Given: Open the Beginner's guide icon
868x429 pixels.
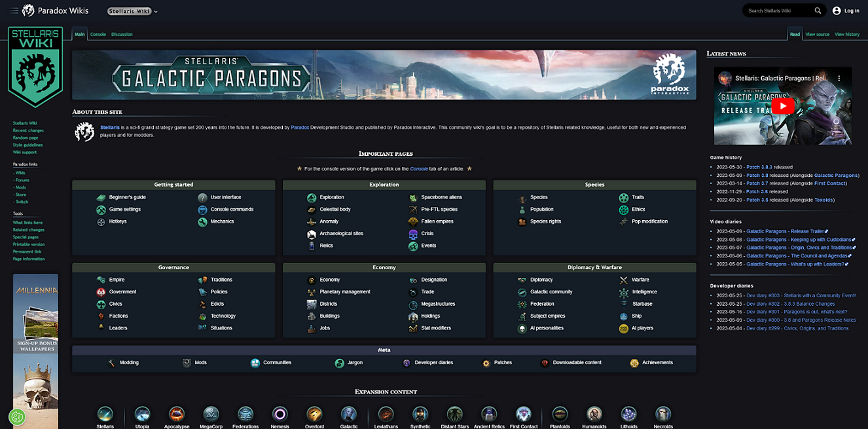Looking at the screenshot, I should [101, 197].
